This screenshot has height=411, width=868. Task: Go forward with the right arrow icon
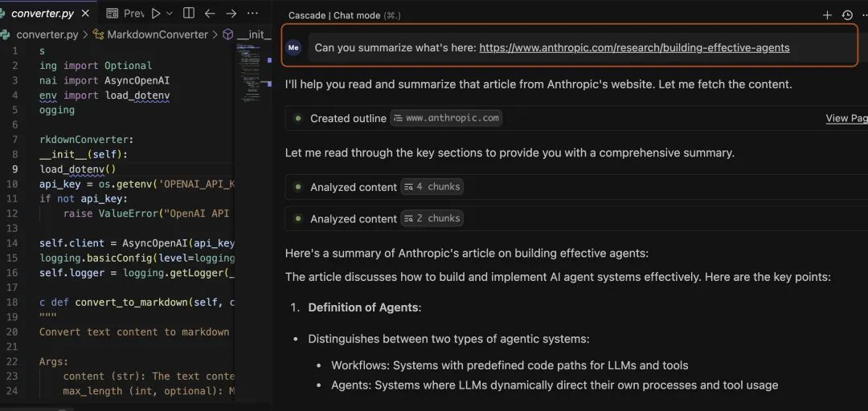(231, 14)
